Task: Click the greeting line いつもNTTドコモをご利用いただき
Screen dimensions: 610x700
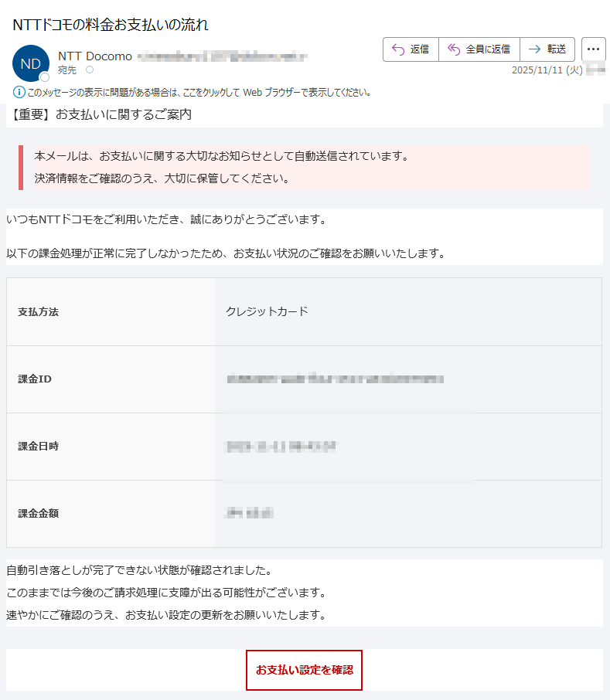Action: 166,219
